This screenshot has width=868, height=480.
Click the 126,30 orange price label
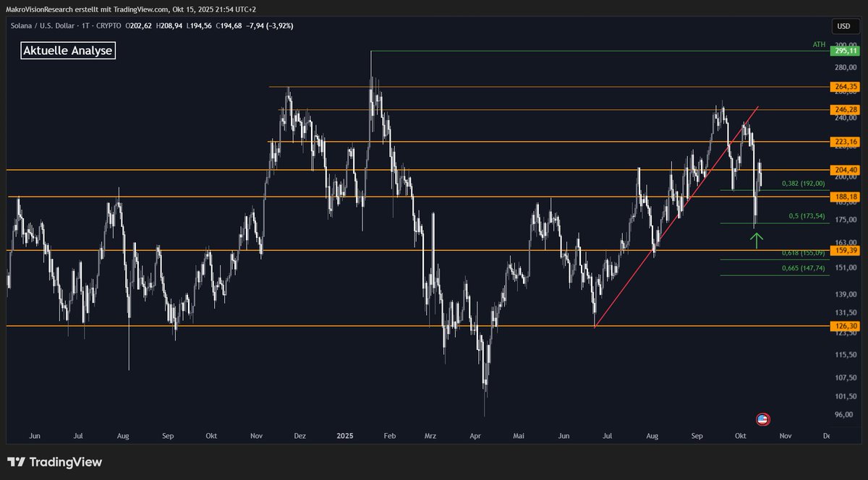pos(844,326)
